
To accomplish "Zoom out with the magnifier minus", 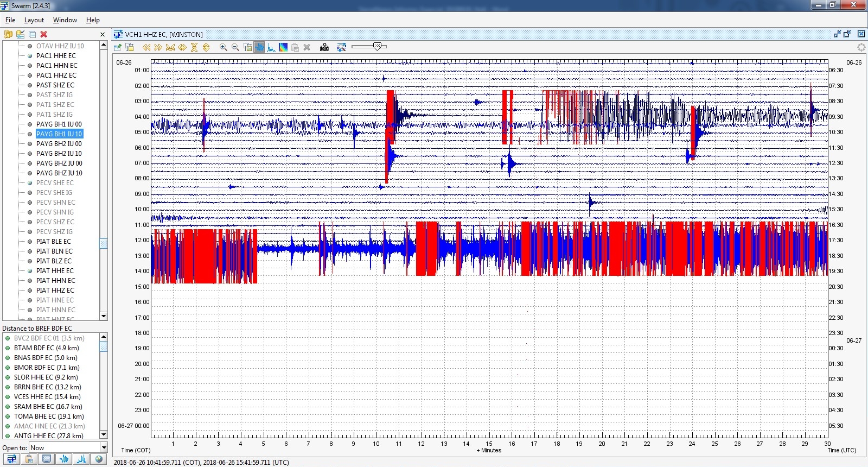I will point(235,47).
